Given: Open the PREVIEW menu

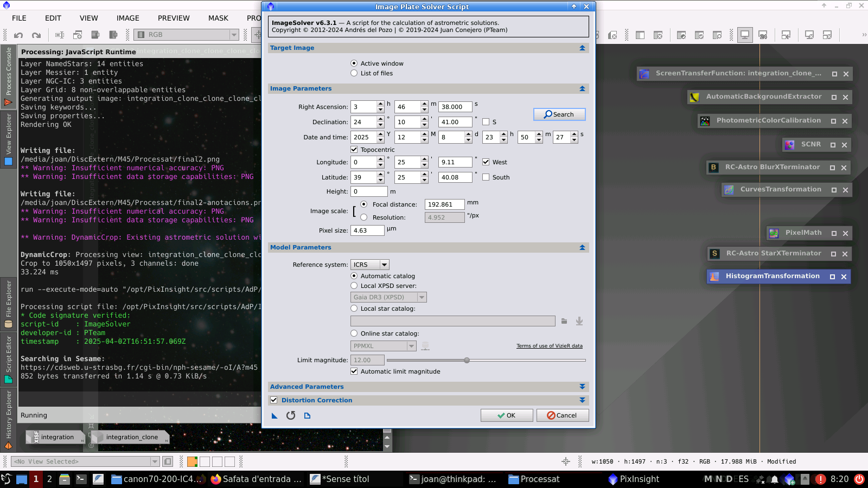Looking at the screenshot, I should click(x=174, y=18).
